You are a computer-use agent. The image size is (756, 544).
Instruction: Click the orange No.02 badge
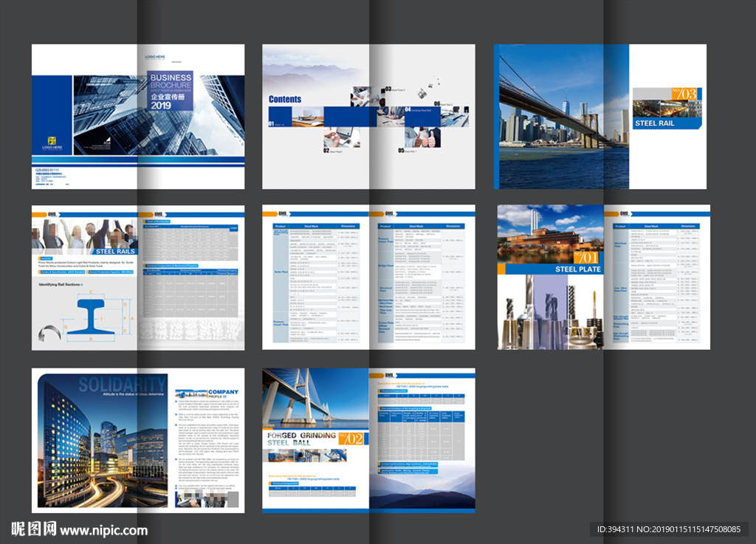point(351,438)
